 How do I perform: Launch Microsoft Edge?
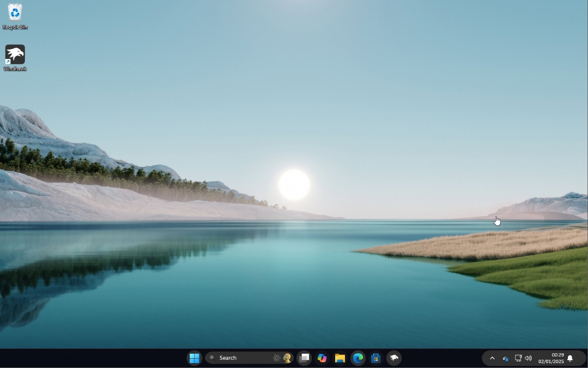pyautogui.click(x=358, y=358)
